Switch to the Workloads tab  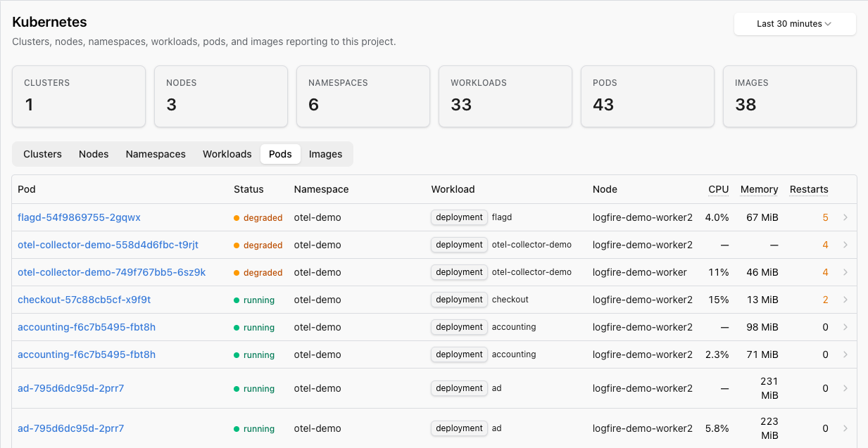click(x=227, y=154)
